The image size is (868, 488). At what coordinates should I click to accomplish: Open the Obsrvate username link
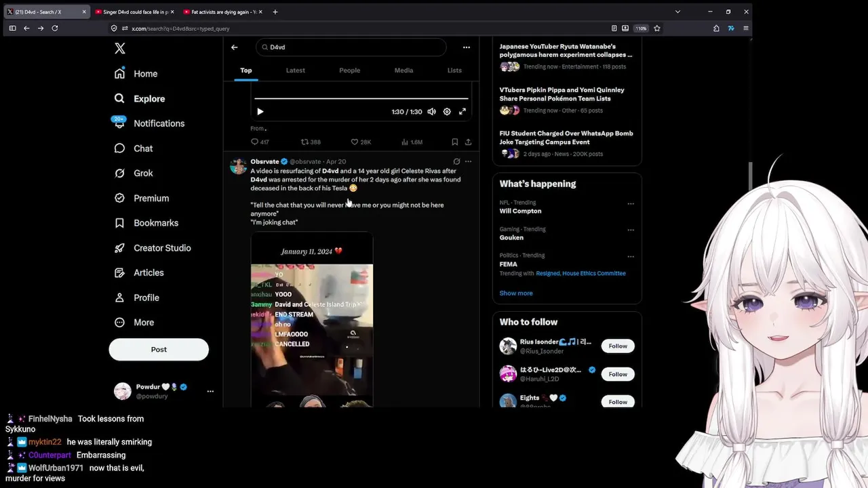pos(264,161)
